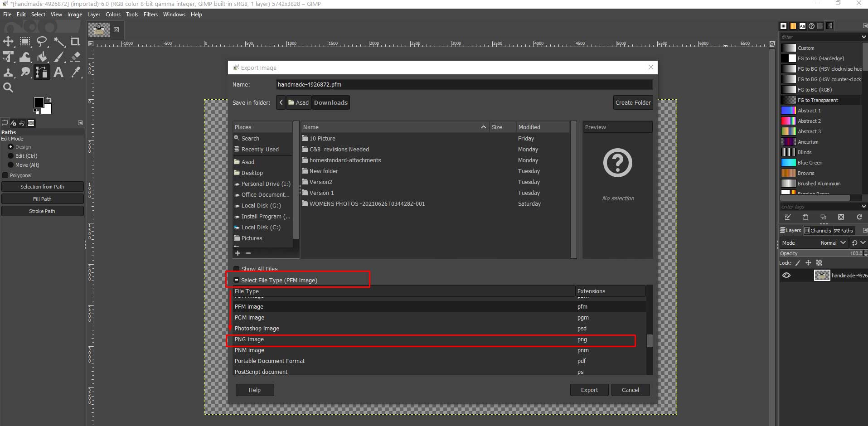
Task: Choose the Zoom tool
Action: [8, 87]
